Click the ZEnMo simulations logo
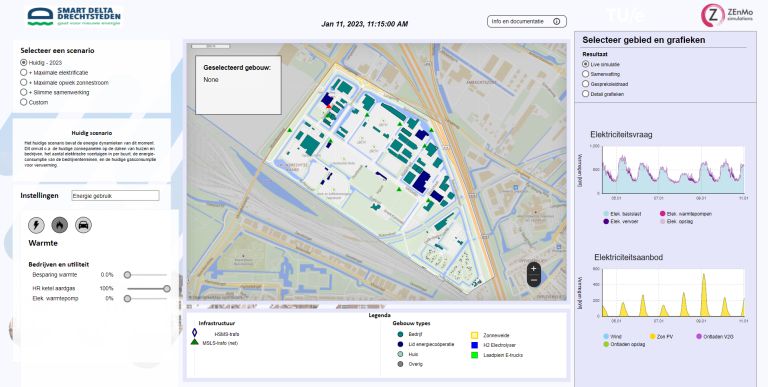Image resolution: width=768 pixels, height=387 pixels. [x=727, y=15]
